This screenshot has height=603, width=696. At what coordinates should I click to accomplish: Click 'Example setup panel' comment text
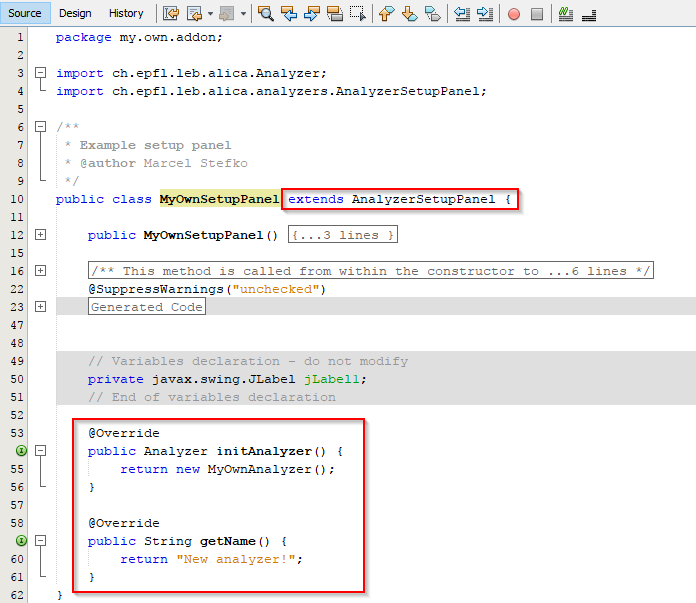coord(155,145)
